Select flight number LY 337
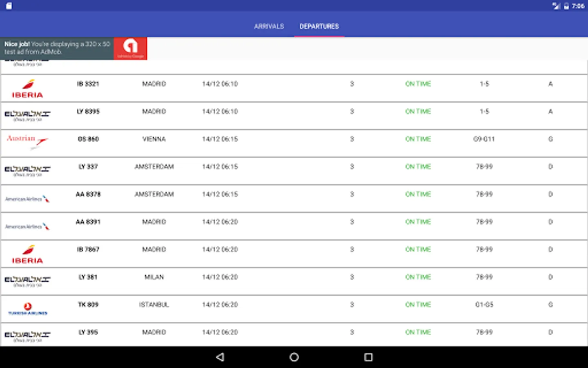 pos(88,166)
